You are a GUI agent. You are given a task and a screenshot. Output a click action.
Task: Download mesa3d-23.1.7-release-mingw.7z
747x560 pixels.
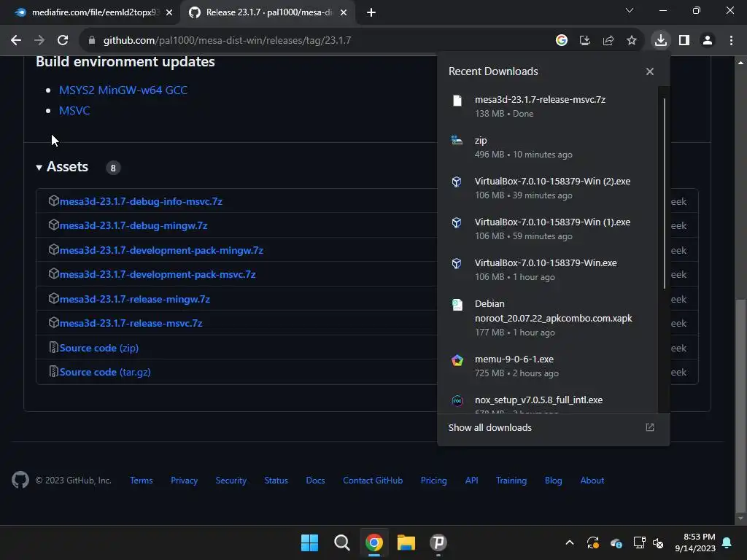coord(135,300)
